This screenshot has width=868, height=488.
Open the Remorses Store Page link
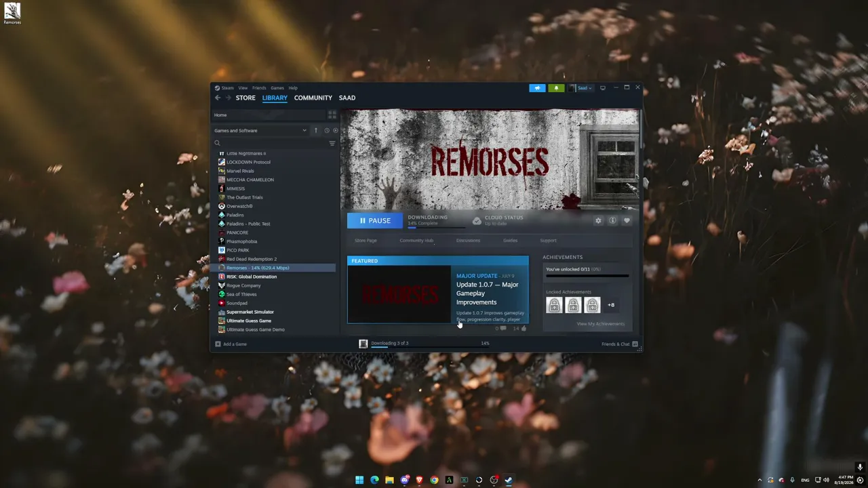[x=366, y=241]
